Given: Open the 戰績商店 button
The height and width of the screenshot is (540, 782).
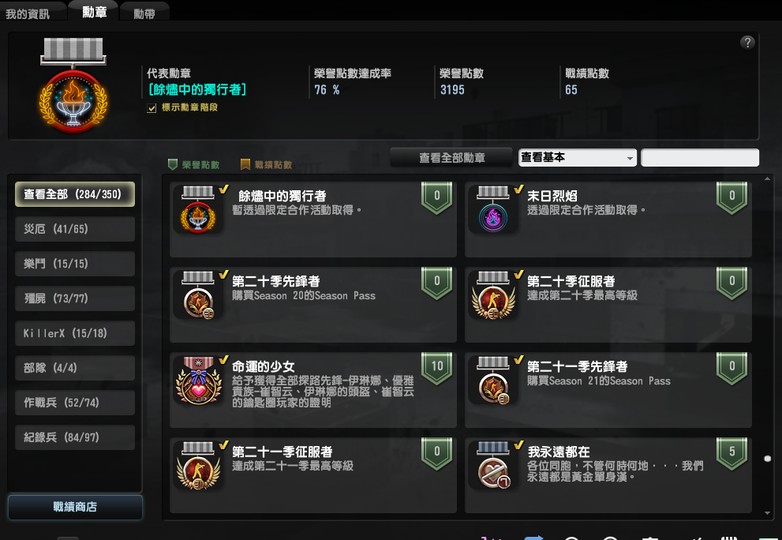Looking at the screenshot, I should coord(75,507).
